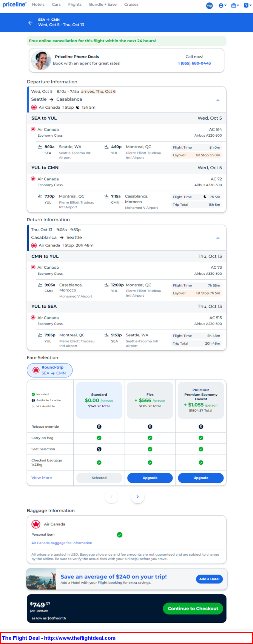Click the back arrow beside SEA → CMN

pos(30,23)
